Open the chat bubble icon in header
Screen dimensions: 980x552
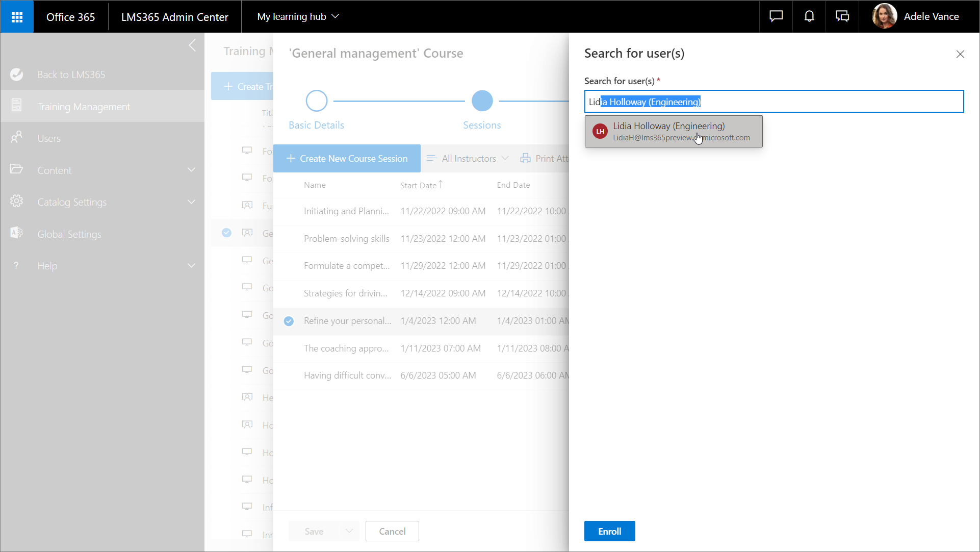tap(776, 17)
